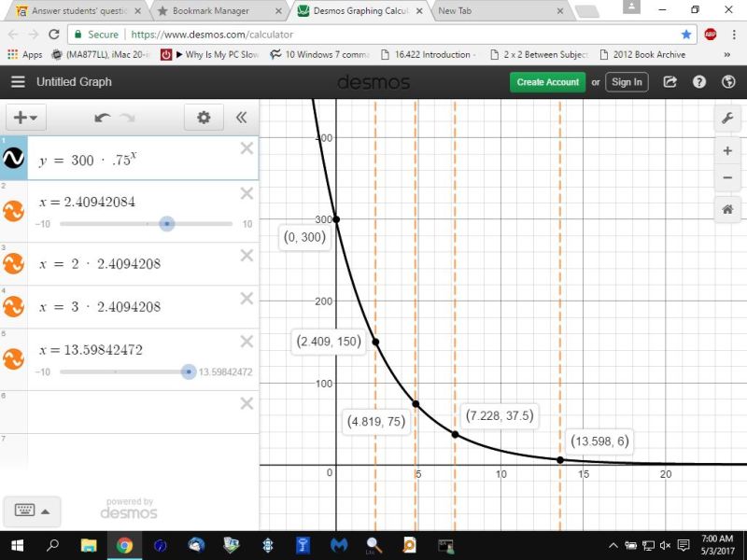Delete the x = 13.59842472 expression
This screenshot has height=560, width=747.
pyautogui.click(x=247, y=342)
